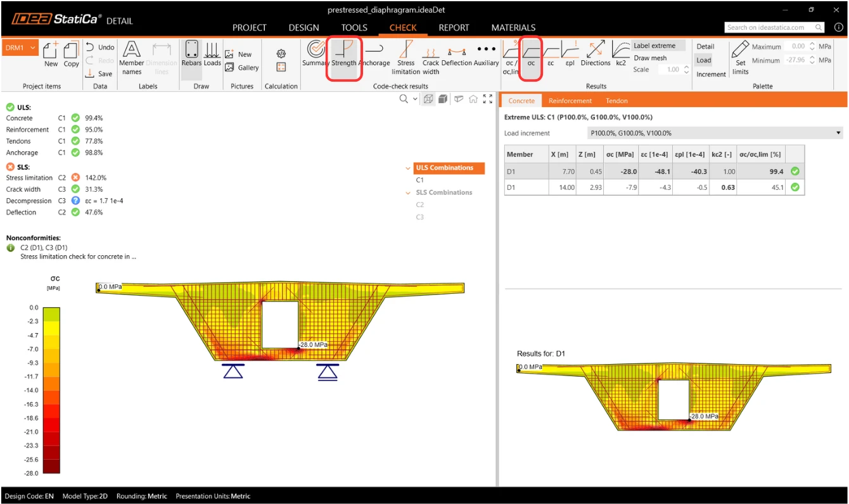Image resolution: width=849 pixels, height=504 pixels.
Task: Select the D1 row with 99.4 percent
Action: [x=654, y=171]
